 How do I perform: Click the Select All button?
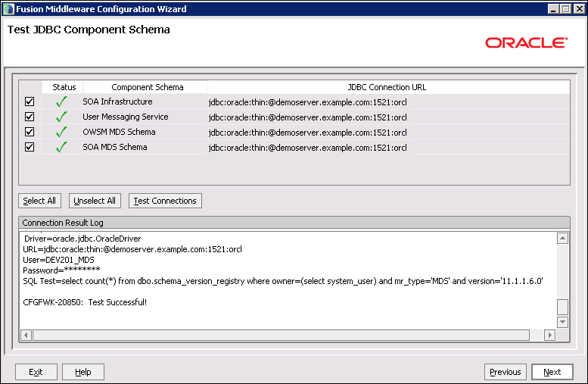pyautogui.click(x=39, y=201)
